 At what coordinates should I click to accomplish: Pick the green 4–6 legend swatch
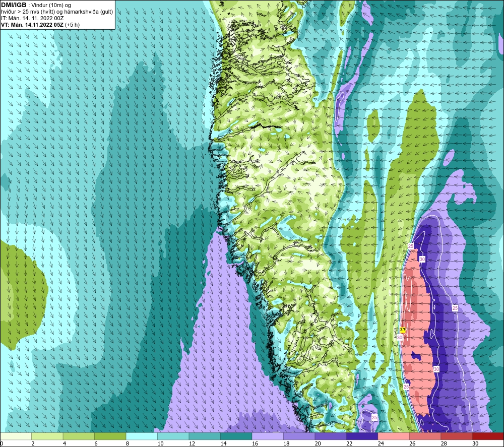click(79, 436)
